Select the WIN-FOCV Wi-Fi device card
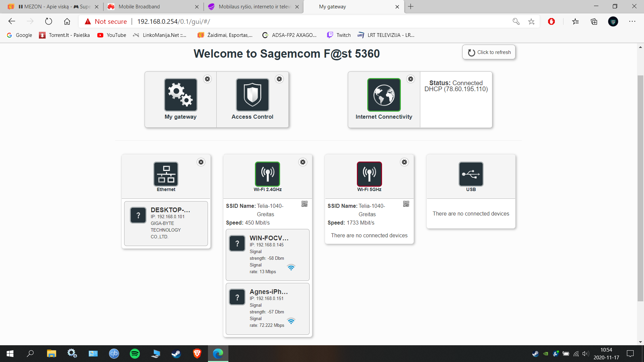644x362 pixels. tap(267, 255)
